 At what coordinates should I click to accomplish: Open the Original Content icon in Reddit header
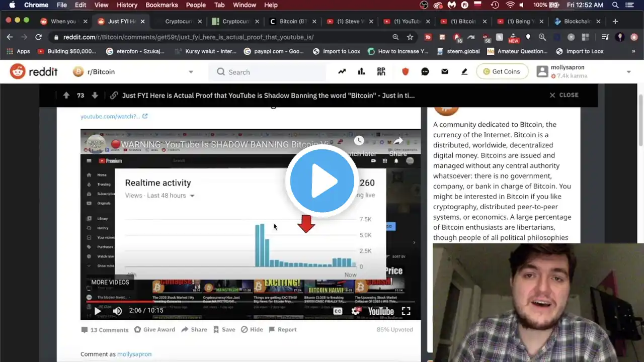[381, 72]
